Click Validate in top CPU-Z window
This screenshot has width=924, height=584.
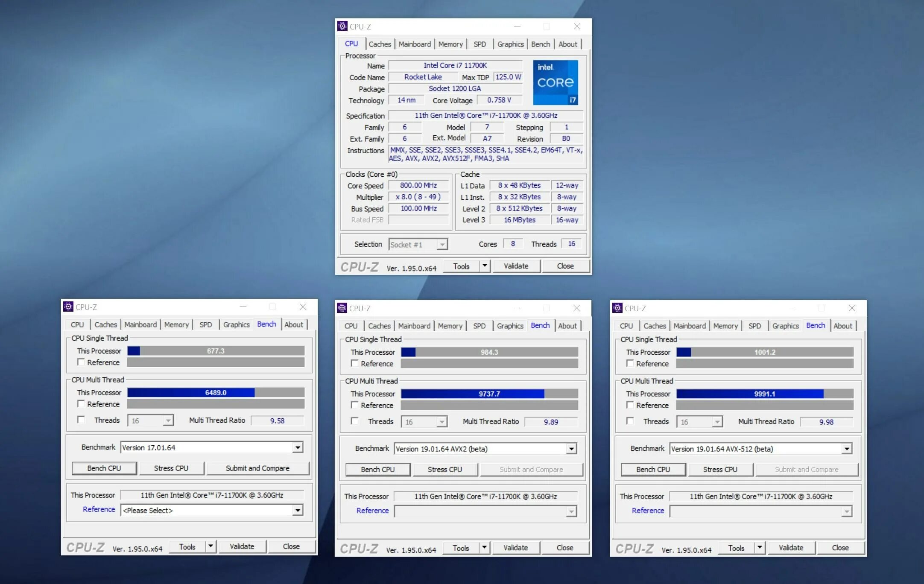[x=516, y=266]
